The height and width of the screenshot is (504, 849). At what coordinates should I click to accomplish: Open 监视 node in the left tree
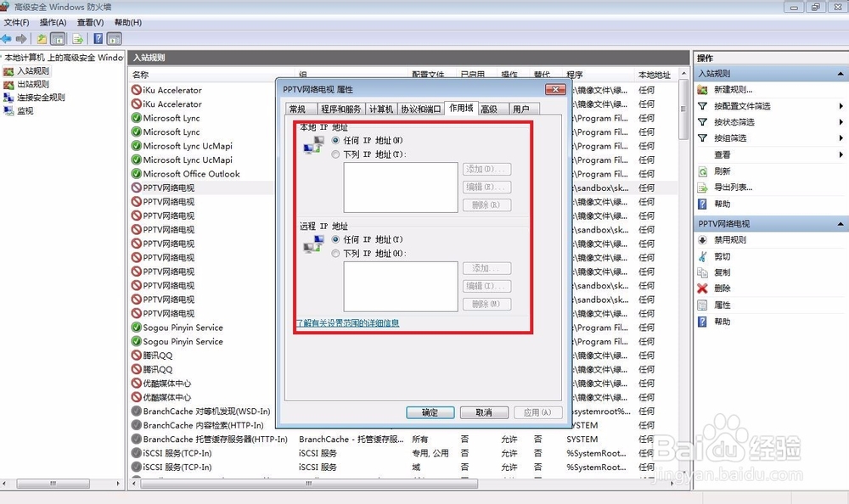point(25,110)
